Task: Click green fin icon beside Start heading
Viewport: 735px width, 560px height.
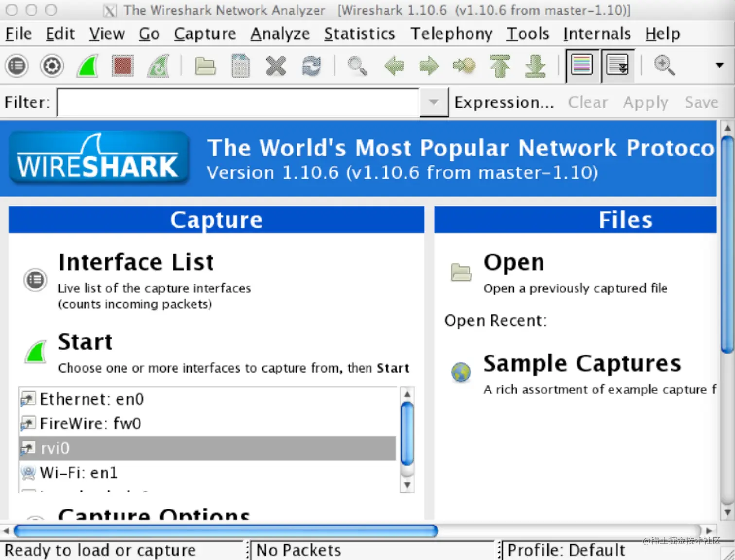Action: click(x=35, y=352)
